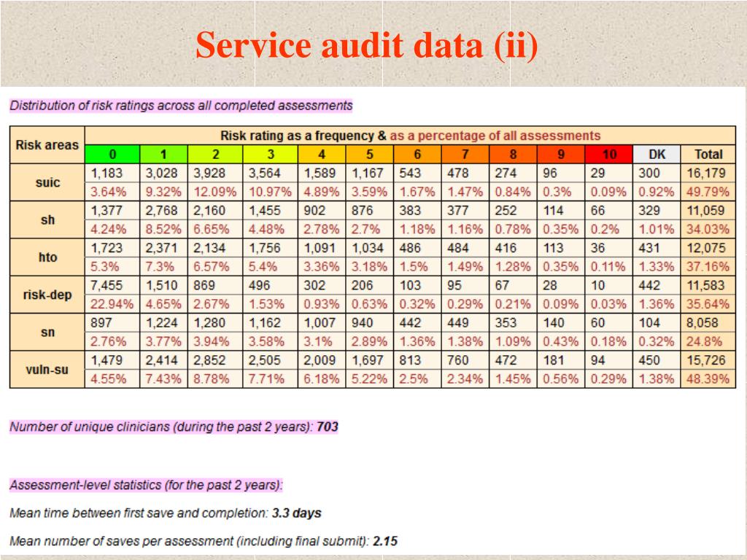Select the 'sn' row label

tap(47, 332)
